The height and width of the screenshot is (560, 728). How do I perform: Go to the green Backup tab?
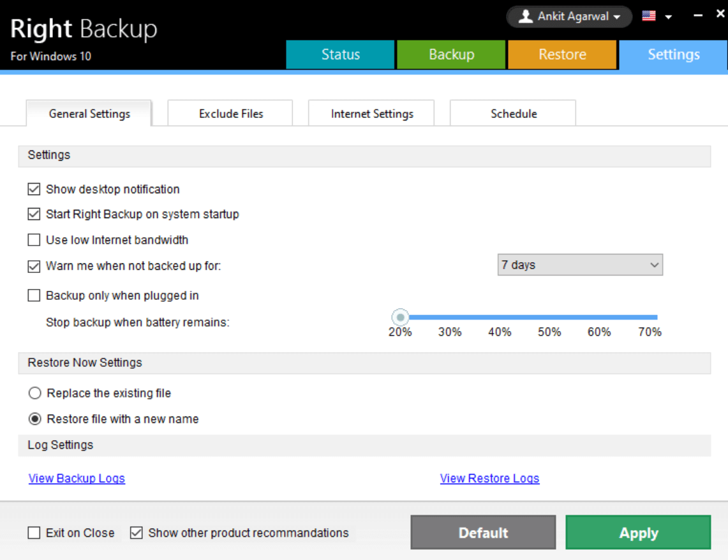(x=451, y=55)
